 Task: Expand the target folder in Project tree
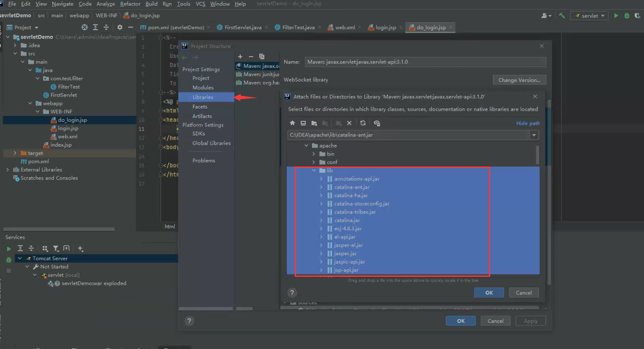(x=15, y=153)
